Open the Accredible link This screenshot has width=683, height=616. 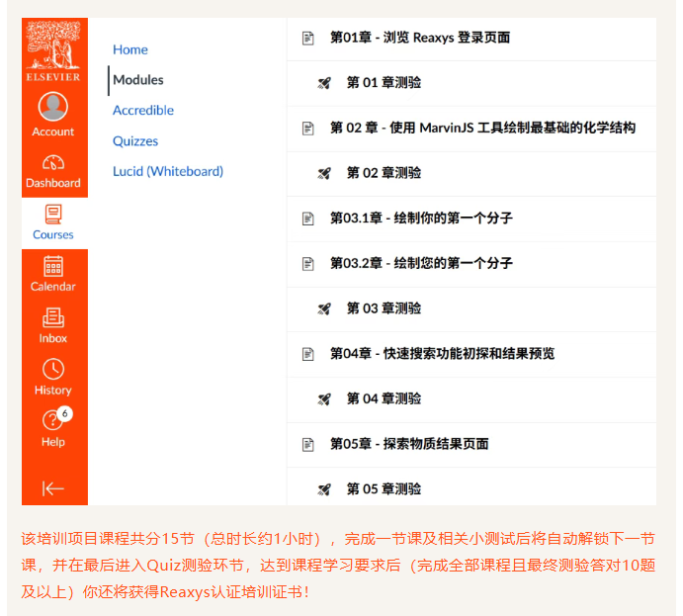click(x=143, y=110)
